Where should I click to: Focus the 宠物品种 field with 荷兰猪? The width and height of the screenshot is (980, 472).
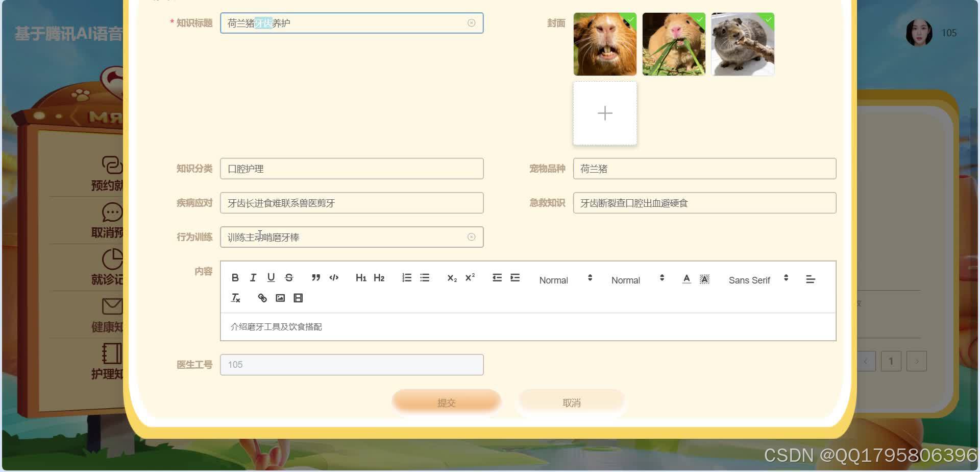704,169
